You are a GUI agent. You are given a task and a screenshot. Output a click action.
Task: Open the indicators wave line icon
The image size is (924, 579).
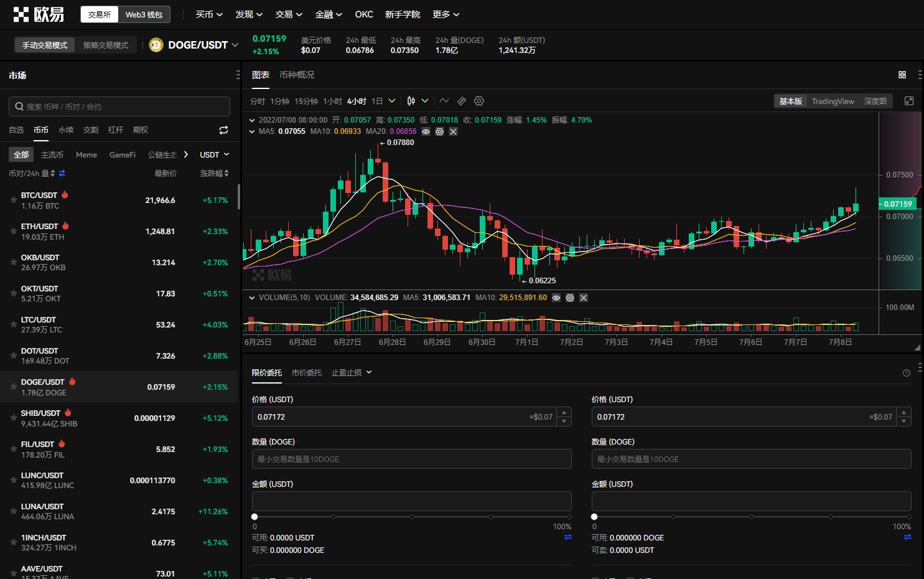[444, 101]
